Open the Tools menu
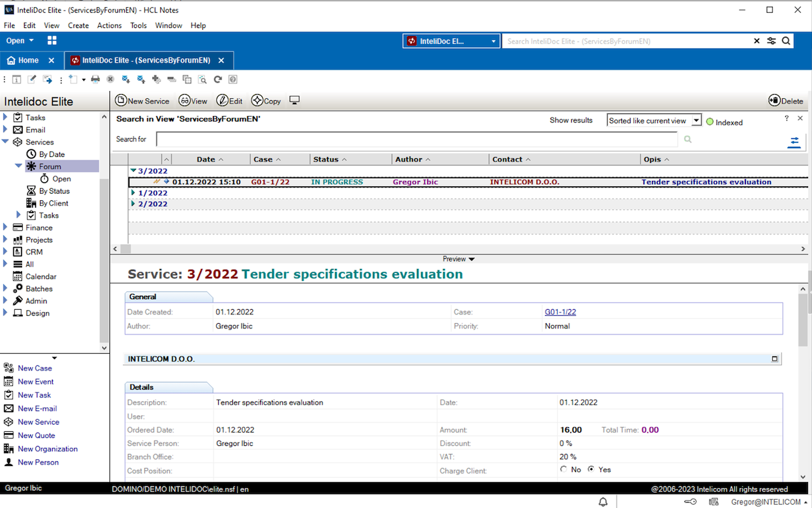The height and width of the screenshot is (508, 812). [139, 25]
